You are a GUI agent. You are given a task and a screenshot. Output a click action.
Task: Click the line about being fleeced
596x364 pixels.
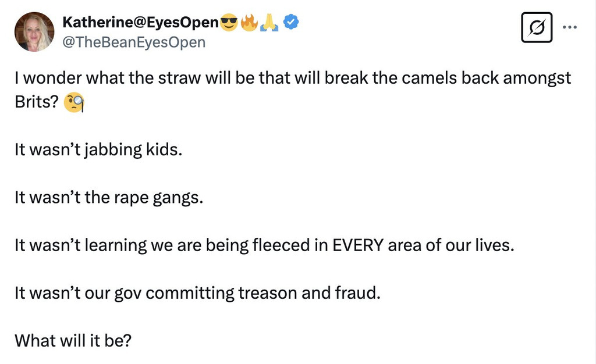pyautogui.click(x=264, y=245)
